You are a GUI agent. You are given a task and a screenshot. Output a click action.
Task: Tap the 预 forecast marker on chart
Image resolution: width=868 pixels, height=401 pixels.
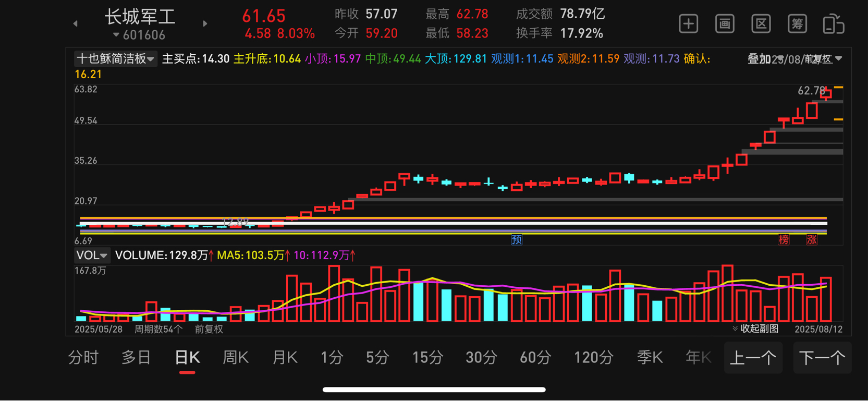(x=516, y=239)
